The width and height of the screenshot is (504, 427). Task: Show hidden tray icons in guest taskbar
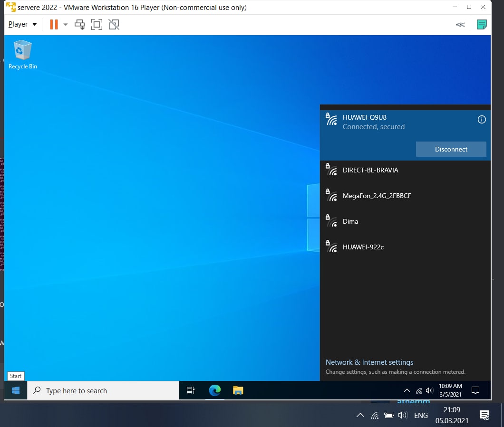pyautogui.click(x=407, y=390)
